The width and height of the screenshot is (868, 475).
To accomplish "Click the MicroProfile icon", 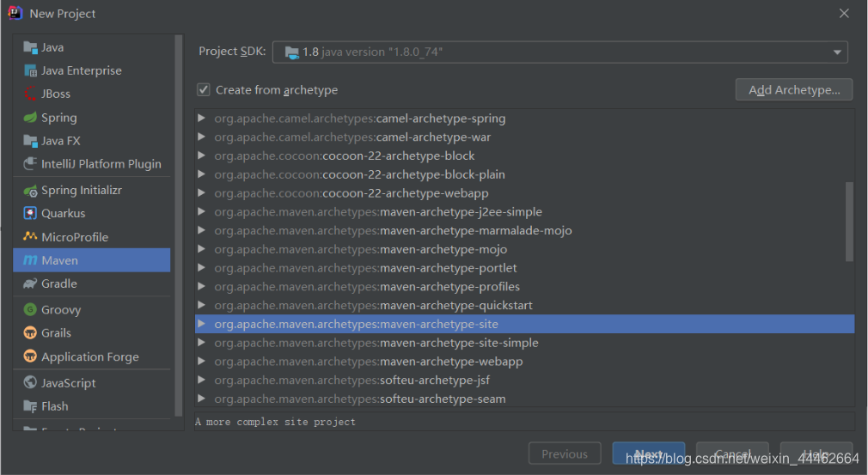I will pos(30,237).
